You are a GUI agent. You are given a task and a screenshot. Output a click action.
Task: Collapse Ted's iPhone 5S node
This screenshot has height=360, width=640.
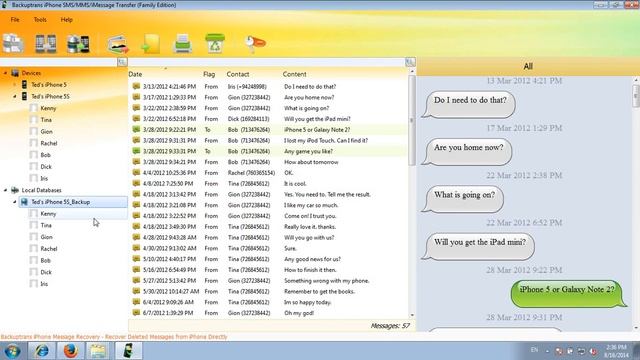(x=15, y=96)
